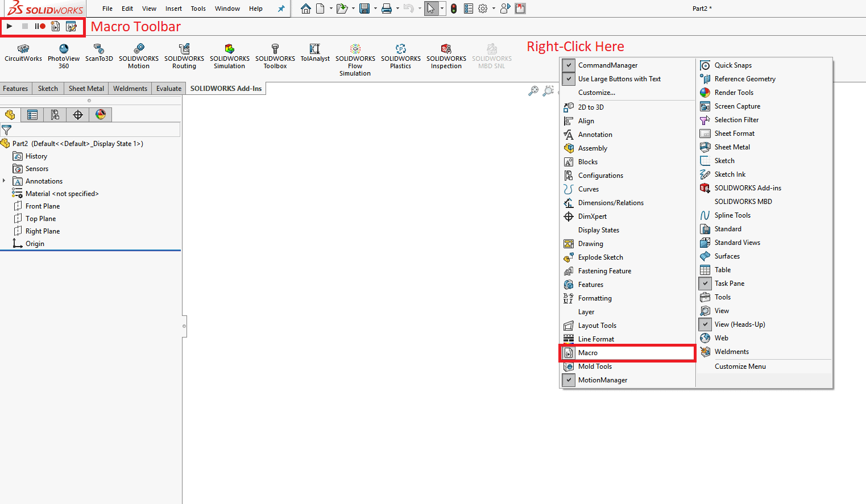The image size is (866, 504).
Task: Open the File menu
Action: coord(107,9)
